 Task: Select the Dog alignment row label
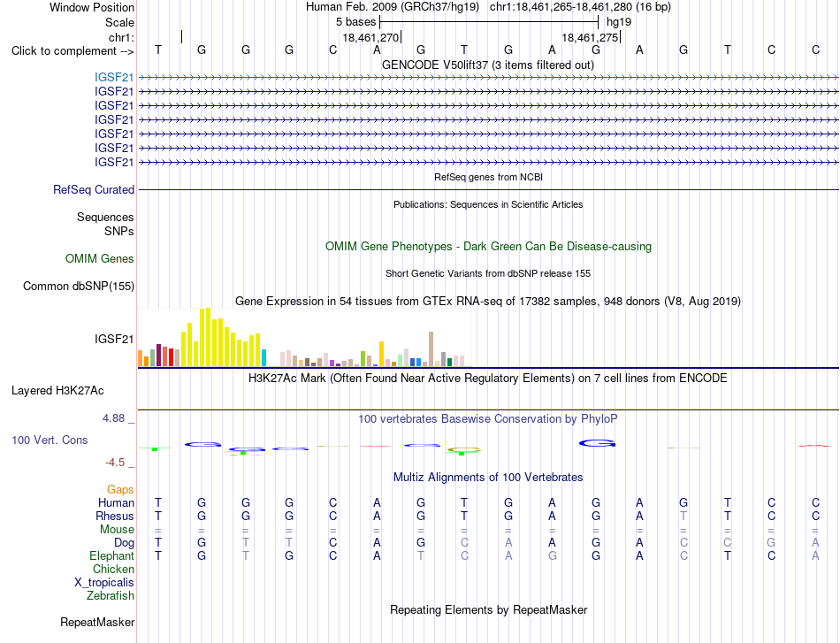[x=124, y=543]
